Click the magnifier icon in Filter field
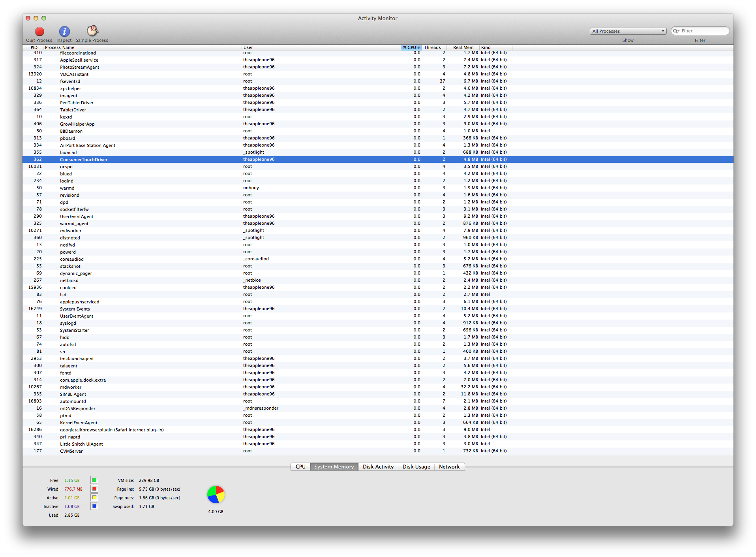The height and width of the screenshot is (557, 756). tap(676, 31)
